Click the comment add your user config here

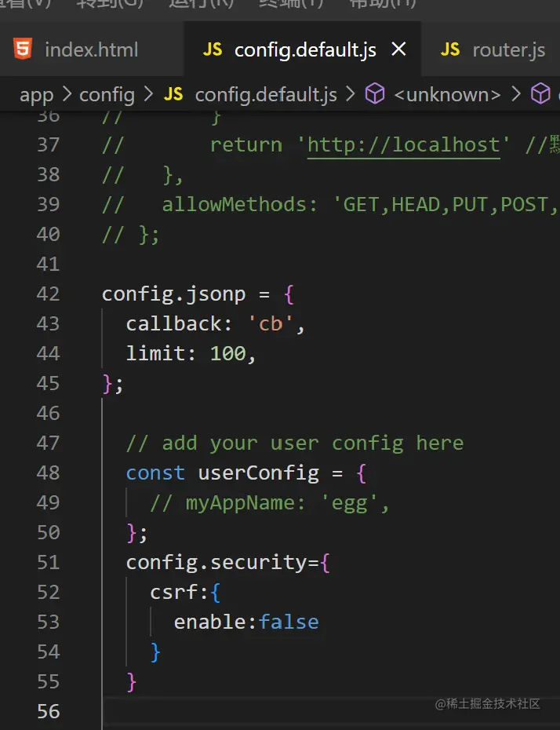[295, 443]
